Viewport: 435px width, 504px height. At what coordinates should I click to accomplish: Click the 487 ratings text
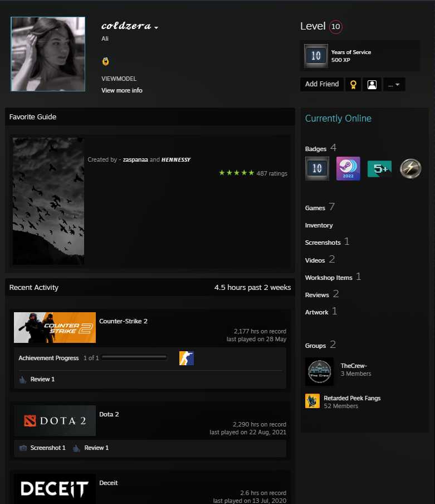point(272,173)
